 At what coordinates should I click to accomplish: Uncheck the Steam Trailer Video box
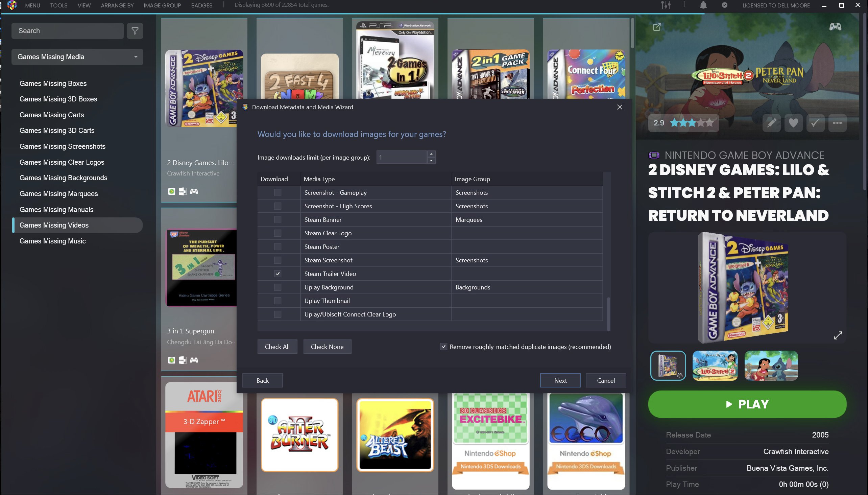click(278, 274)
